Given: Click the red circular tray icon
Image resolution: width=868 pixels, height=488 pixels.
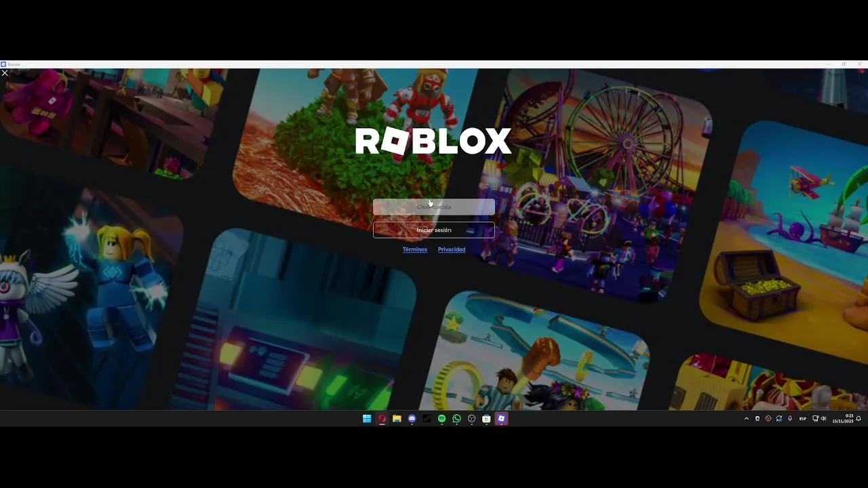Looking at the screenshot, I should 768,419.
